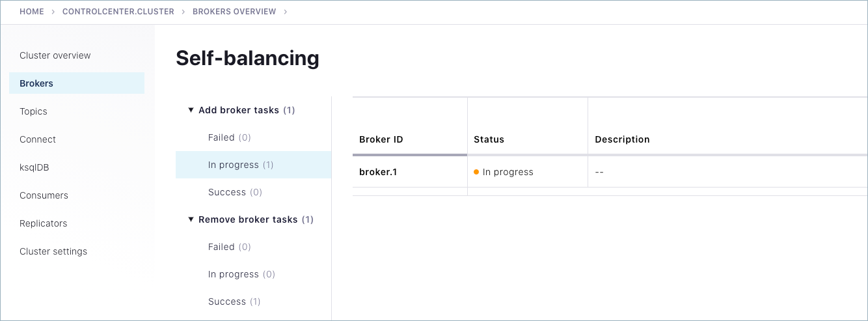Go to Replicators
Screen dimensions: 868x321
pyautogui.click(x=43, y=223)
